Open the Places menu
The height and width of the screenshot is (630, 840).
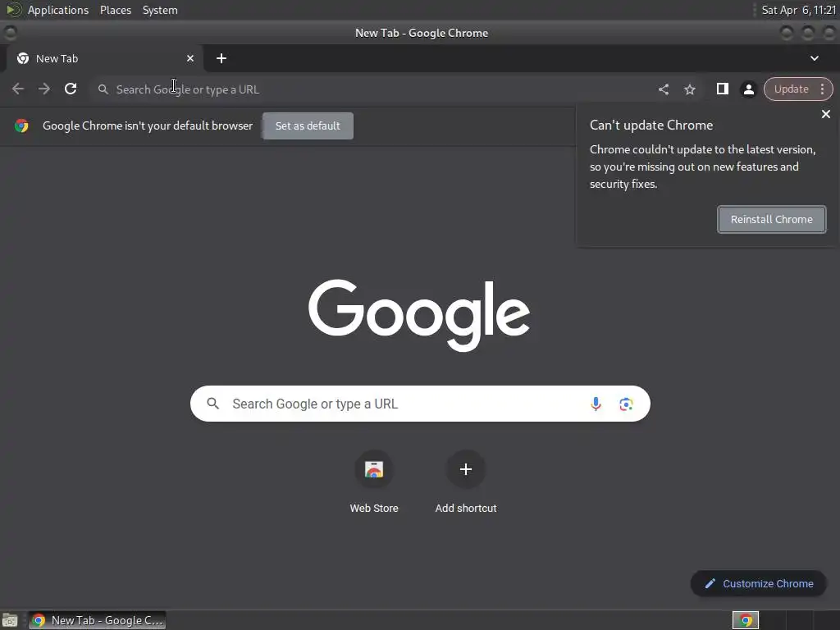[x=115, y=10]
